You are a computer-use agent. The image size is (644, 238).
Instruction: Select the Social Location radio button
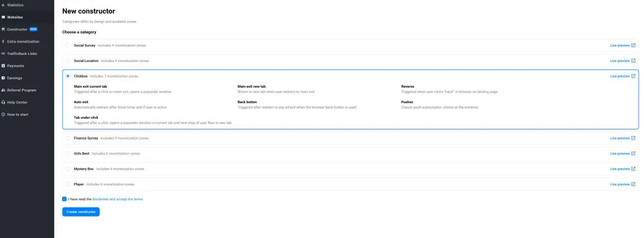(x=68, y=60)
